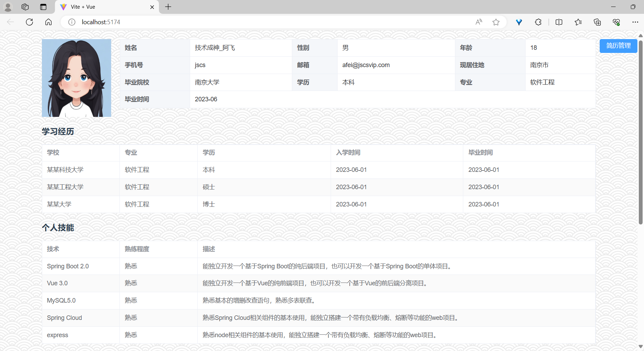Open the browser profile icon
This screenshot has width=644, height=351.
pyautogui.click(x=8, y=7)
